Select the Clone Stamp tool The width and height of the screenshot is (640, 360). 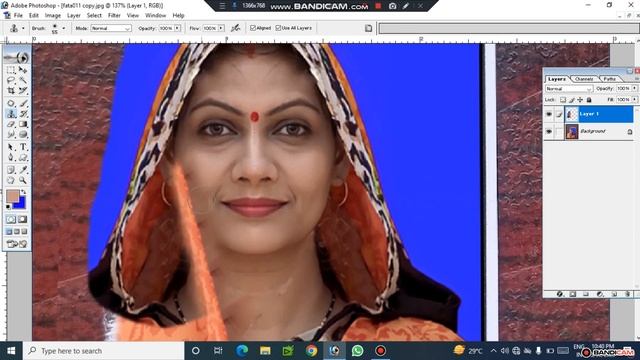click(11, 114)
